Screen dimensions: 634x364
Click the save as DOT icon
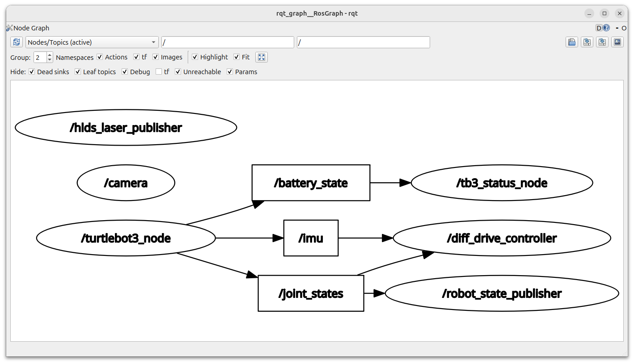point(587,42)
